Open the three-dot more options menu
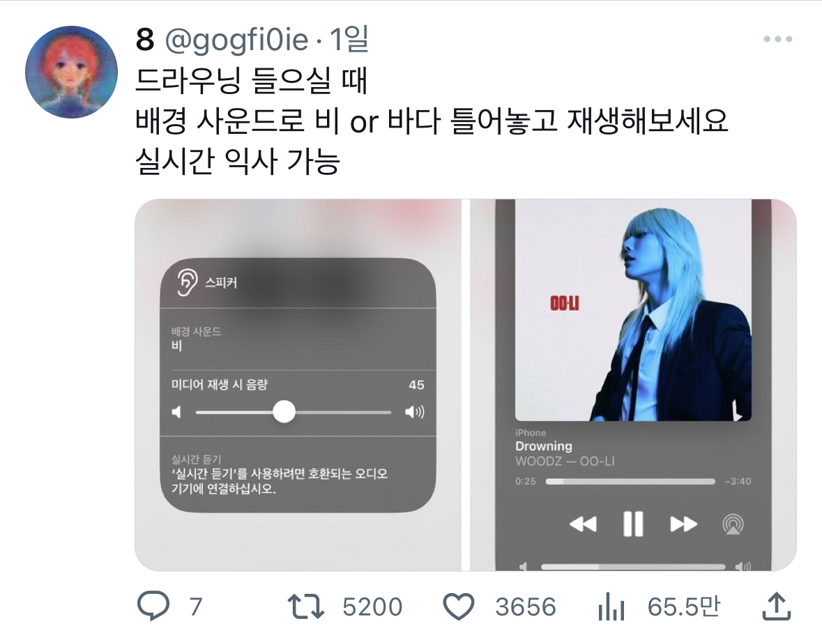822x644 pixels. click(x=778, y=39)
